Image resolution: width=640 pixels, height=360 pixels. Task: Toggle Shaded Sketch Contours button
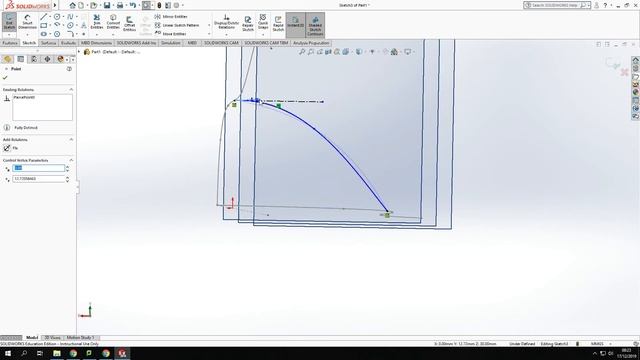click(x=315, y=25)
